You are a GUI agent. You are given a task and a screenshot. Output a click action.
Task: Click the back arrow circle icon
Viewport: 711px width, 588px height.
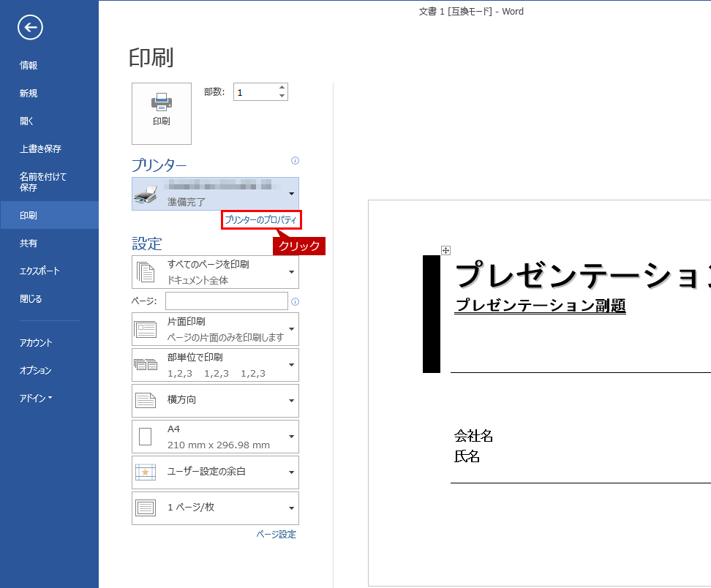tap(31, 28)
